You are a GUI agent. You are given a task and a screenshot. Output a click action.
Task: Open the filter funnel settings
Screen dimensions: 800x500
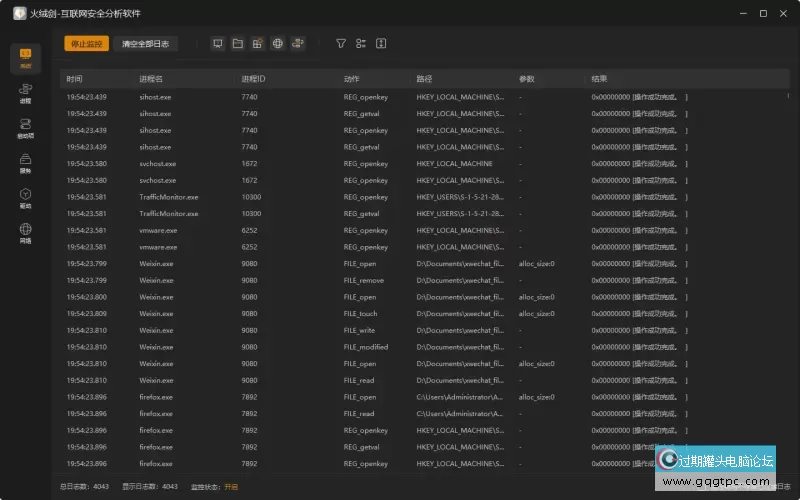pyautogui.click(x=340, y=44)
